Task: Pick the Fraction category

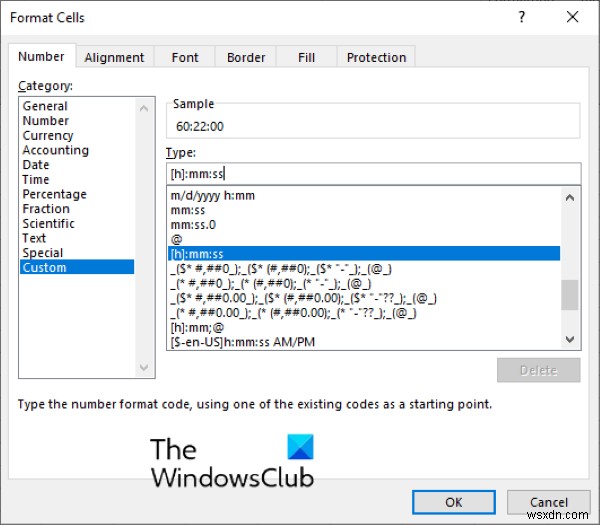Action: coord(77,209)
